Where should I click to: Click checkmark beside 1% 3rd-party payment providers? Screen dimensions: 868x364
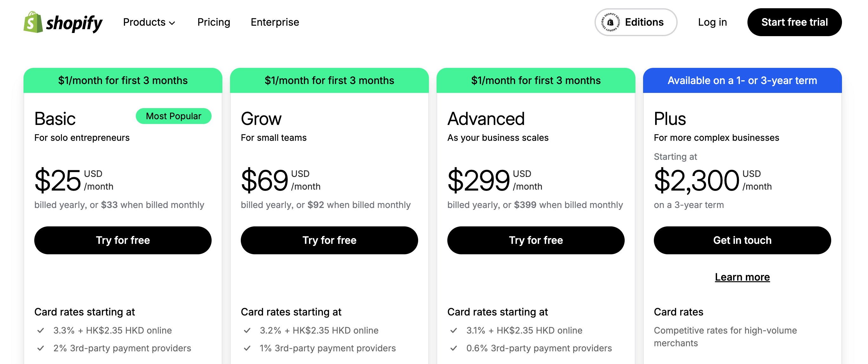[x=247, y=348]
